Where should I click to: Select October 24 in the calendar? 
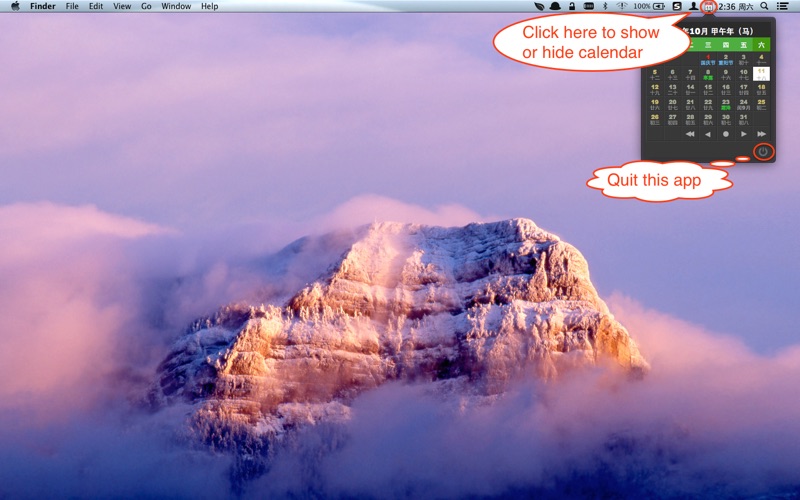coord(743,104)
